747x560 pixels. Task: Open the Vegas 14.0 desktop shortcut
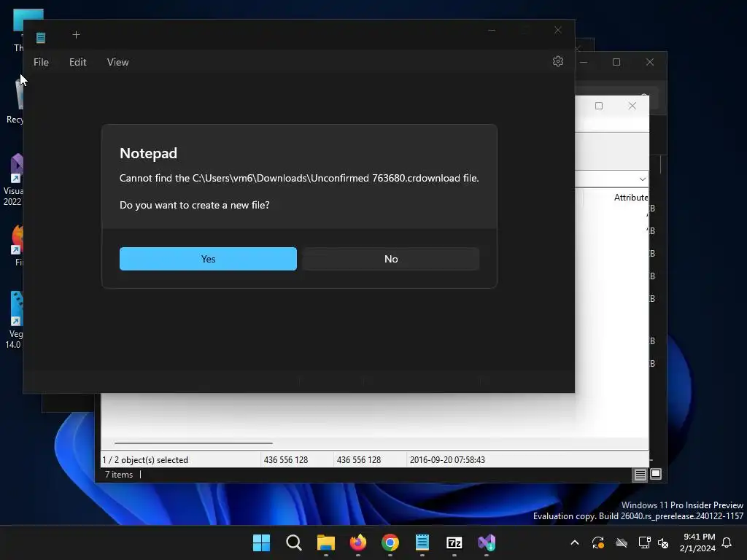click(15, 319)
